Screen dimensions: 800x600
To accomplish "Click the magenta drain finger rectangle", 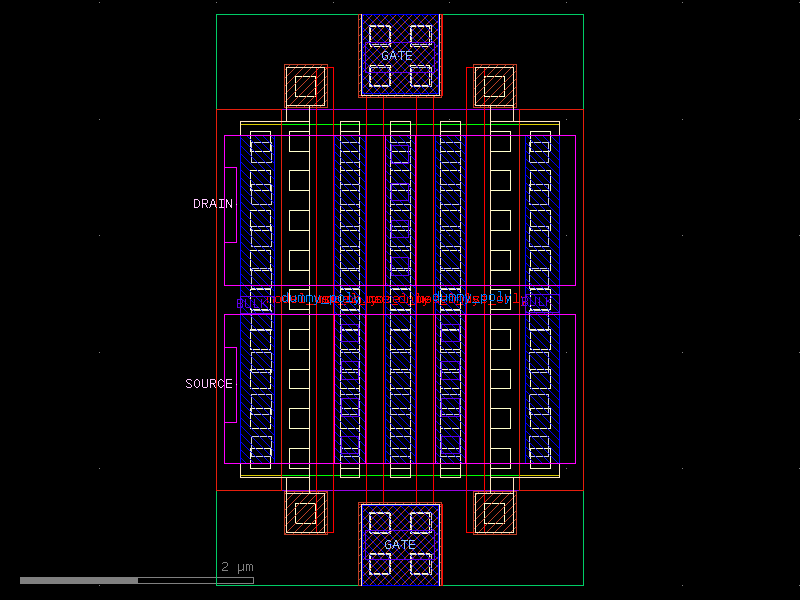I will [233, 200].
